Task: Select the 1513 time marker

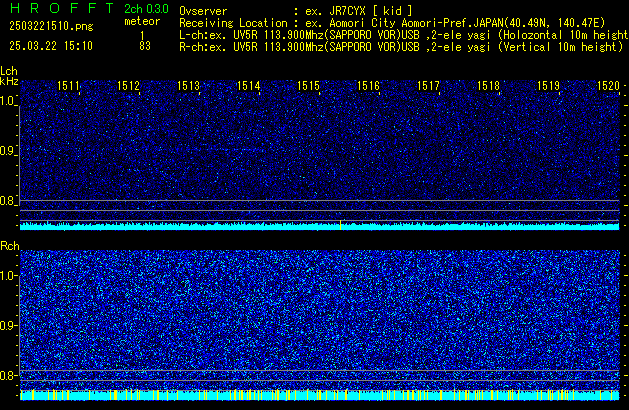Action: tap(189, 86)
